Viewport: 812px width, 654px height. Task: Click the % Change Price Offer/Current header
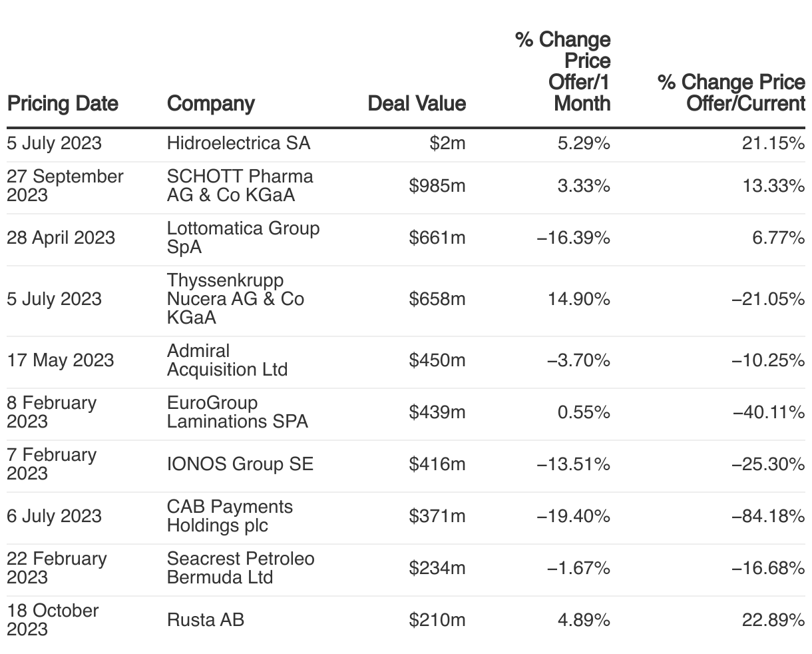click(731, 93)
